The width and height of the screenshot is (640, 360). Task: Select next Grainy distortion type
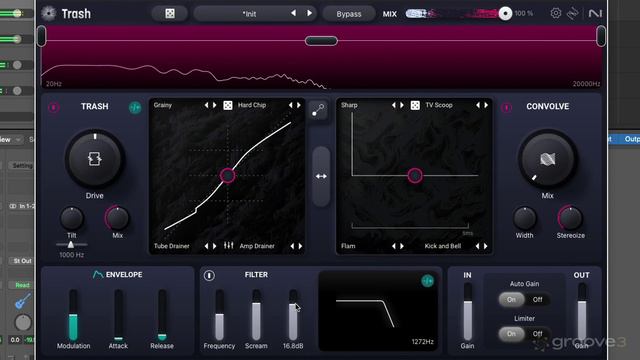tap(215, 105)
